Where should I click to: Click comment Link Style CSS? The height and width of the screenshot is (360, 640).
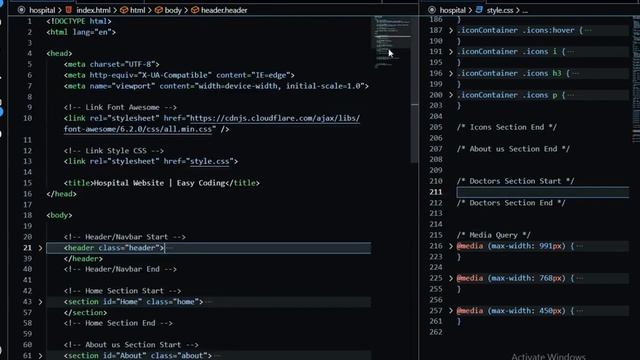(x=114, y=151)
